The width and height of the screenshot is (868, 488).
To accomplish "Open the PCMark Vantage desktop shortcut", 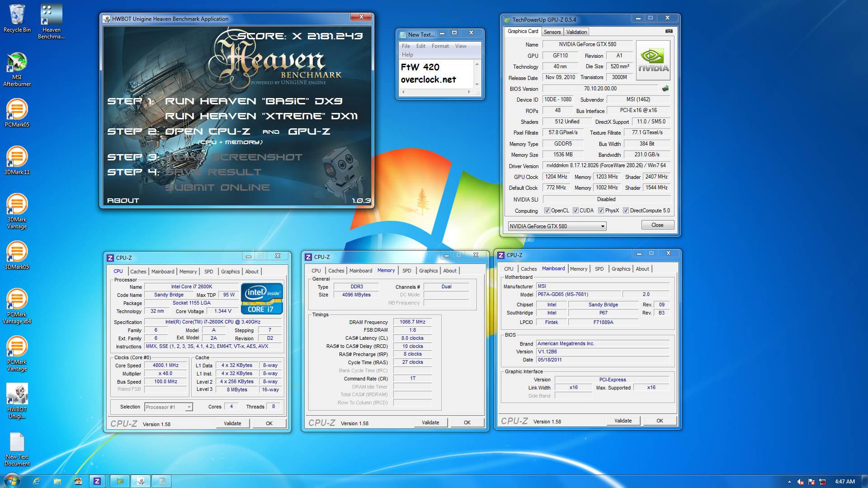I will pyautogui.click(x=17, y=353).
